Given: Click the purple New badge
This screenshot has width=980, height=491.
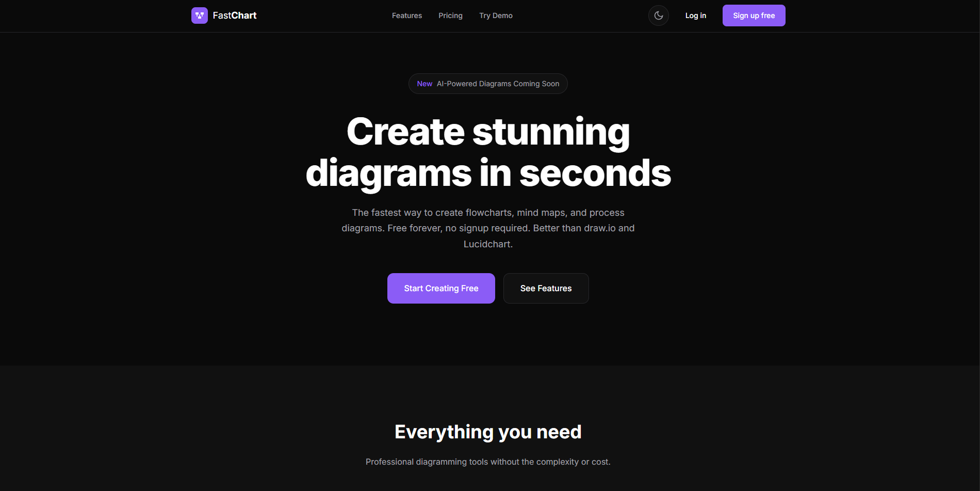Looking at the screenshot, I should tap(424, 83).
